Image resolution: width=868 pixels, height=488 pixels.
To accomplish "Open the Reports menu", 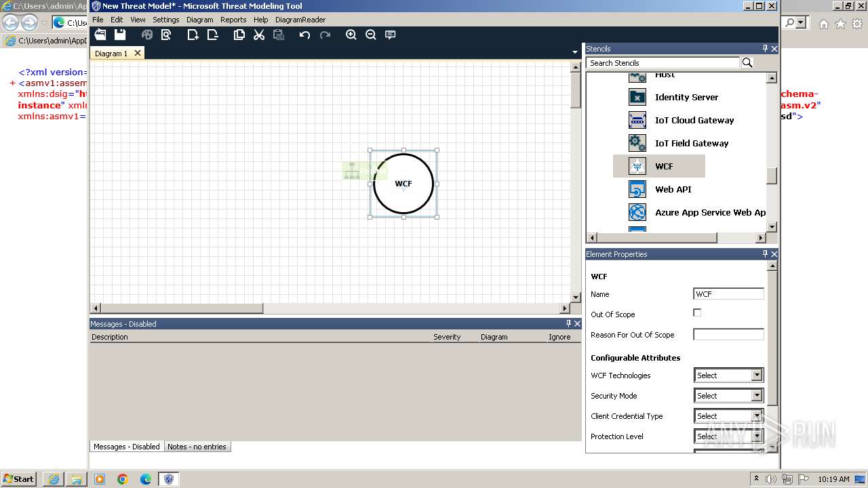I will pyautogui.click(x=233, y=20).
